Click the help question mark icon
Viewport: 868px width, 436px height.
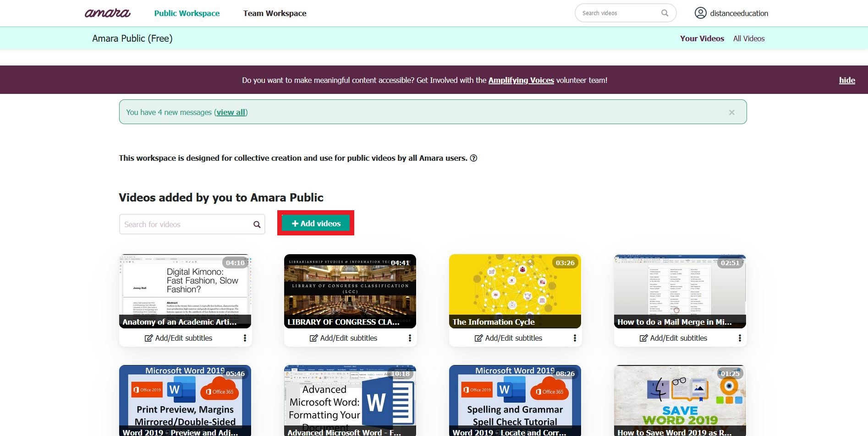(474, 158)
